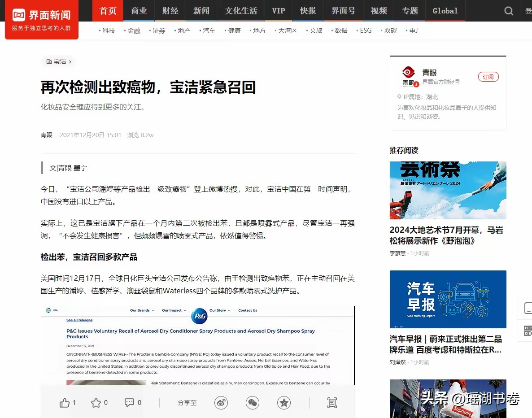Go to 地产 subcategory
This screenshot has width=532, height=418.
point(184,30)
